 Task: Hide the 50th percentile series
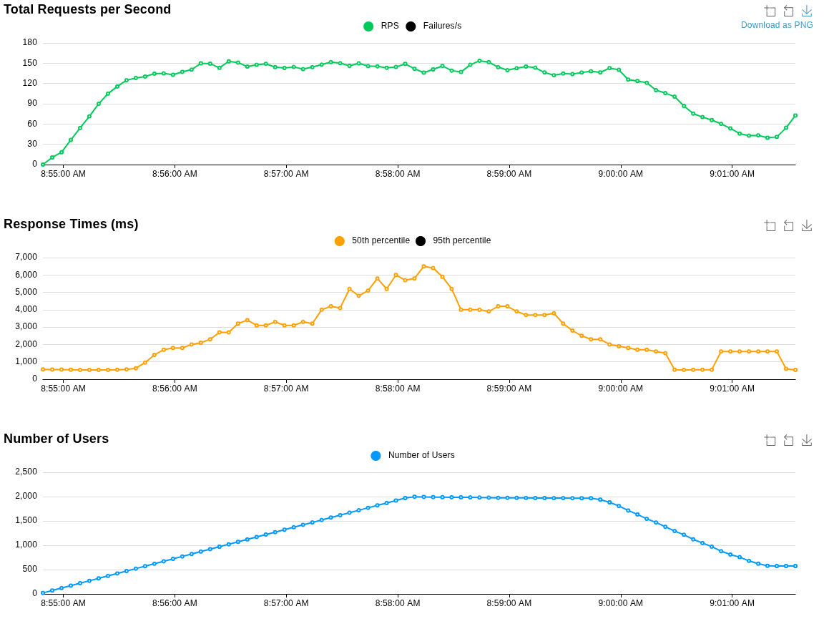[380, 240]
